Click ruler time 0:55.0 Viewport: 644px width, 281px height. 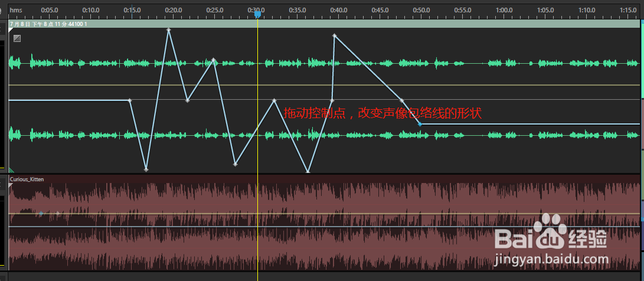[x=462, y=10]
